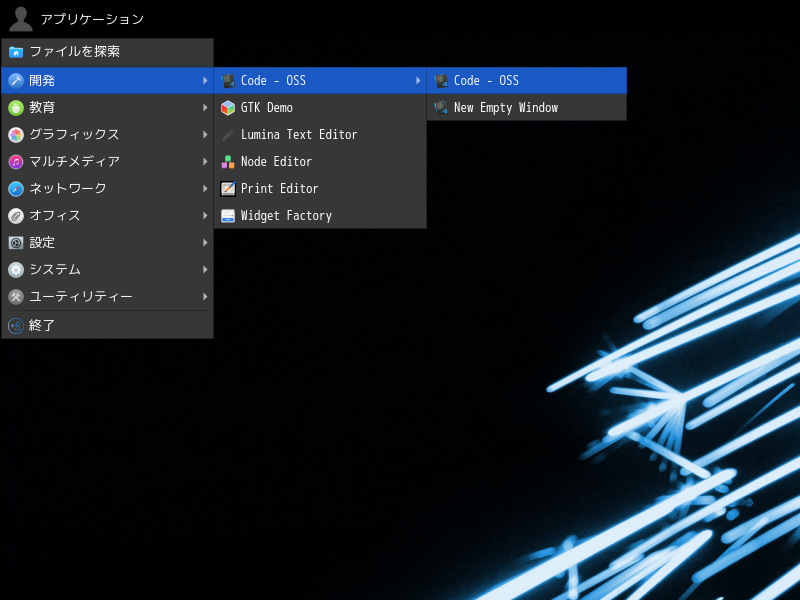Expand ネットワーク submenu arrow
Viewport: 800px width, 600px height.
tap(205, 189)
